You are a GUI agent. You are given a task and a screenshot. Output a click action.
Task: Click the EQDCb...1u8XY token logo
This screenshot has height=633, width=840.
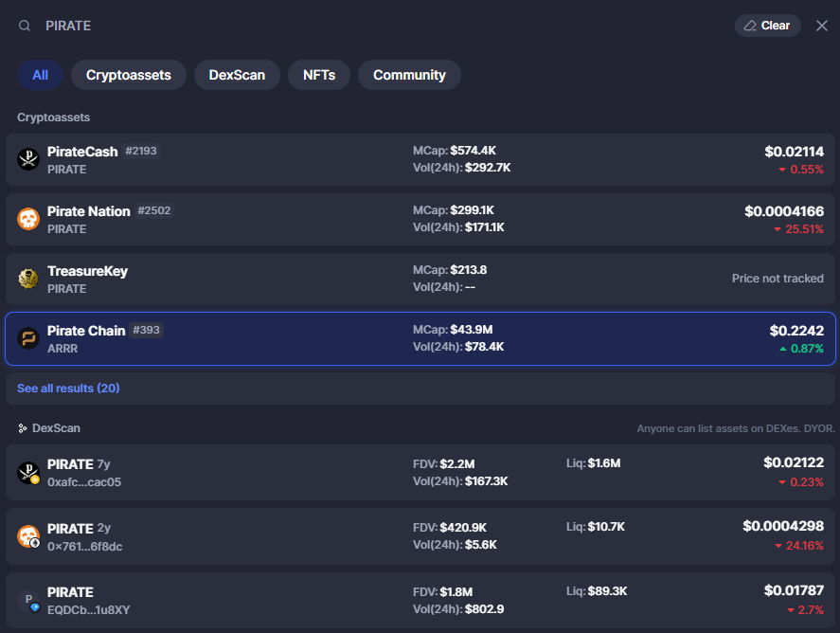(x=28, y=601)
